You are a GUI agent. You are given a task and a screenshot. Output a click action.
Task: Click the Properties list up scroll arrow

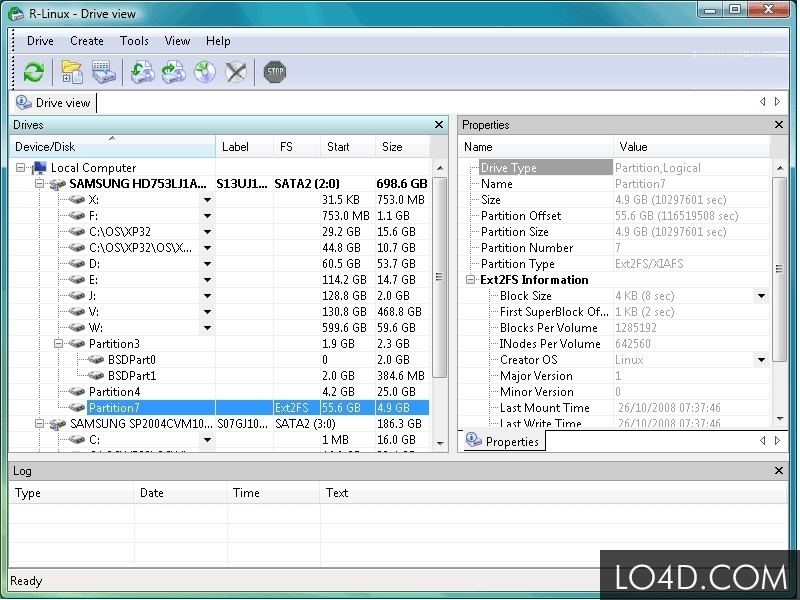pyautogui.click(x=779, y=168)
